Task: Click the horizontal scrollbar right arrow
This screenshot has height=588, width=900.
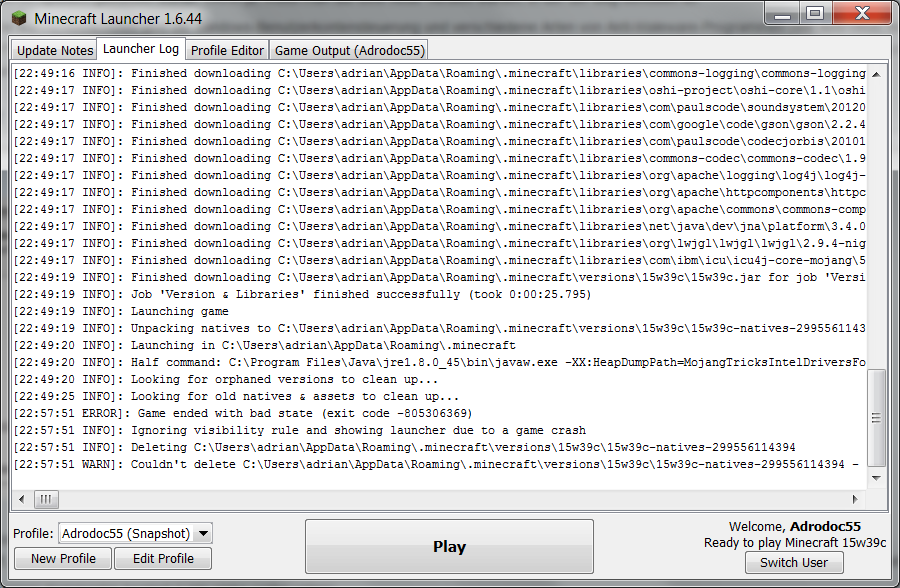Action: point(855,499)
